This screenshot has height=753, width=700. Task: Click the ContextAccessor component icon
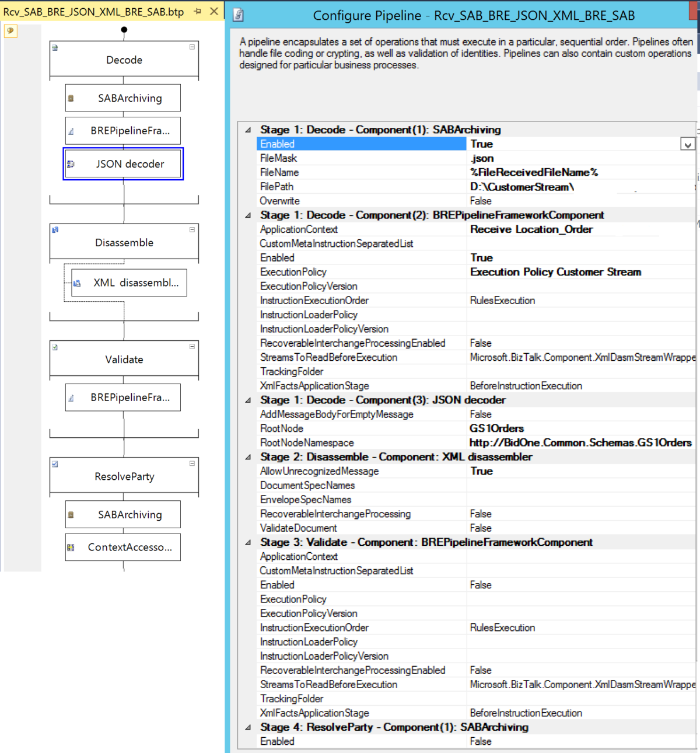(x=71, y=548)
